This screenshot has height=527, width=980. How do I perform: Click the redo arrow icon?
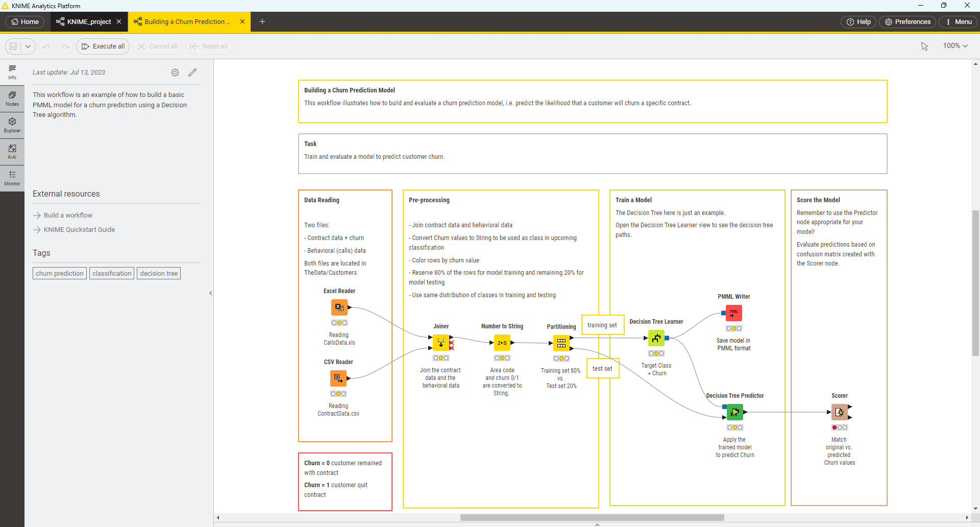[65, 46]
